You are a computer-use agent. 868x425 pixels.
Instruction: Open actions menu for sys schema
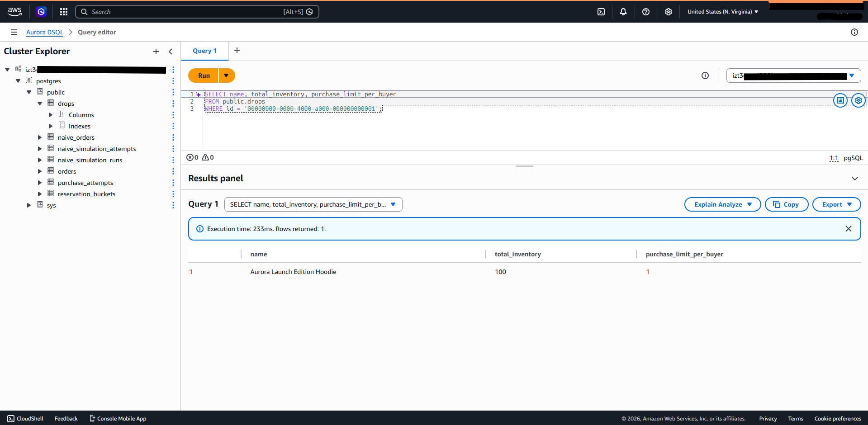[173, 205]
